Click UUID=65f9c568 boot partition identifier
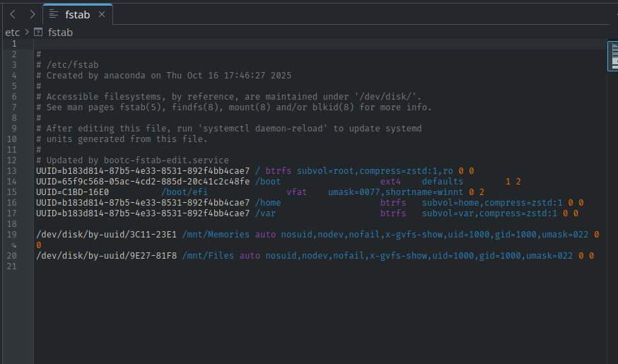618x364 pixels. pyautogui.click(x=143, y=182)
